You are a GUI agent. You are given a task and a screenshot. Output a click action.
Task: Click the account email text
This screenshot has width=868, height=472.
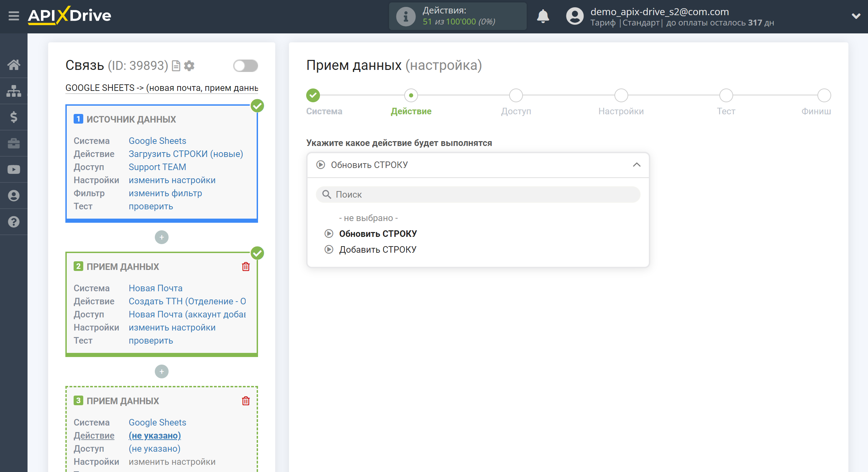(x=660, y=12)
